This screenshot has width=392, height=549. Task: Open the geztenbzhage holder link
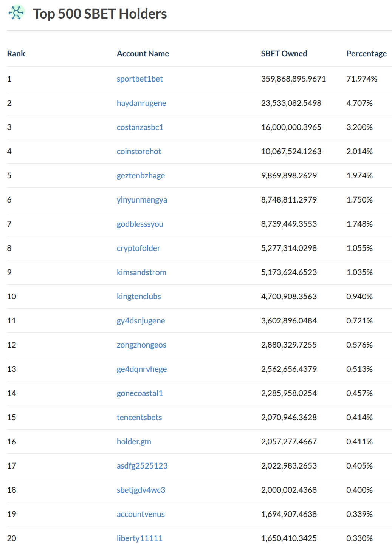coord(141,176)
